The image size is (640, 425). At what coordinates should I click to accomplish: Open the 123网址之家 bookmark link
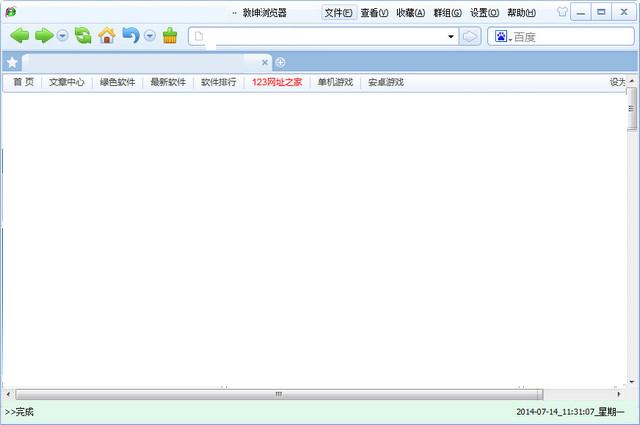click(x=276, y=82)
